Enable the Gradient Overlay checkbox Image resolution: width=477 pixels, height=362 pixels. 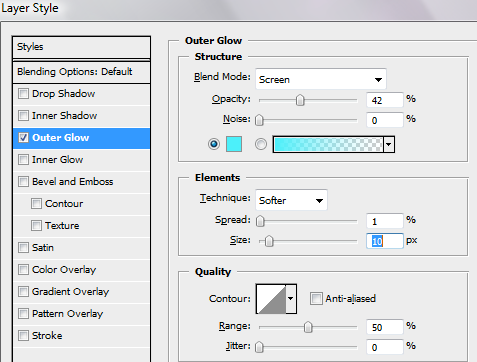[23, 292]
